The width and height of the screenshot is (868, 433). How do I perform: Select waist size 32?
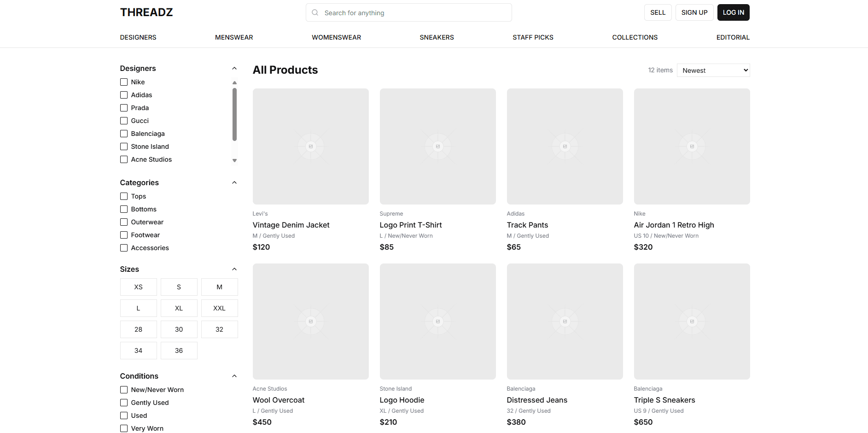click(220, 329)
